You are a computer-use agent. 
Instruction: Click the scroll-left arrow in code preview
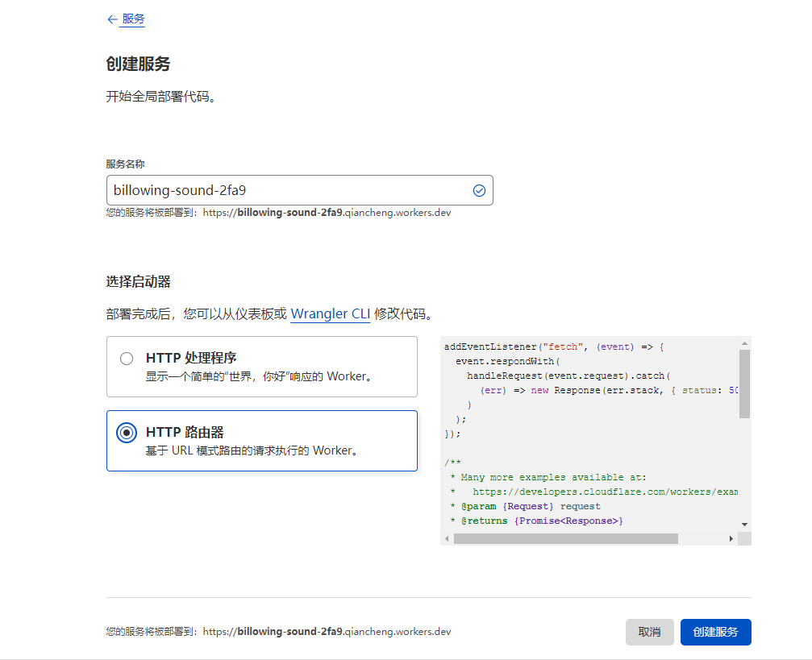tap(447, 539)
